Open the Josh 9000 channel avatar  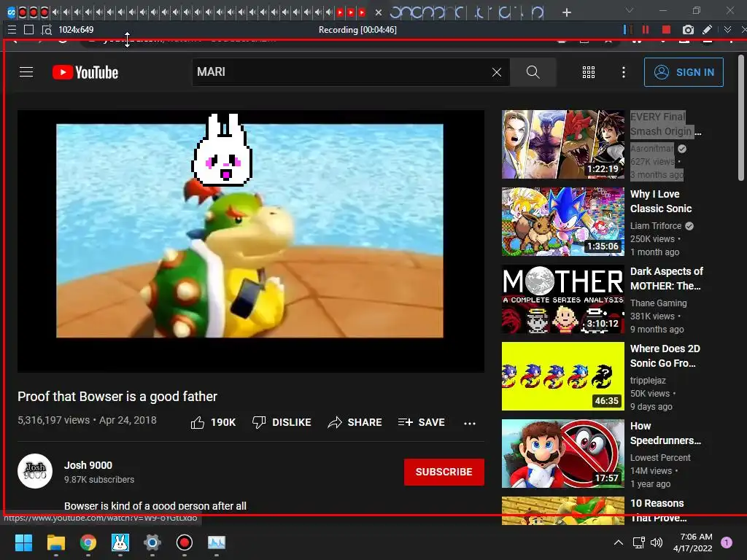[x=35, y=472]
